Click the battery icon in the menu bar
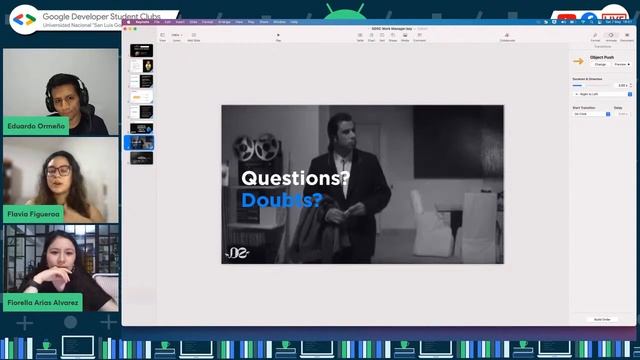 (x=572, y=22)
